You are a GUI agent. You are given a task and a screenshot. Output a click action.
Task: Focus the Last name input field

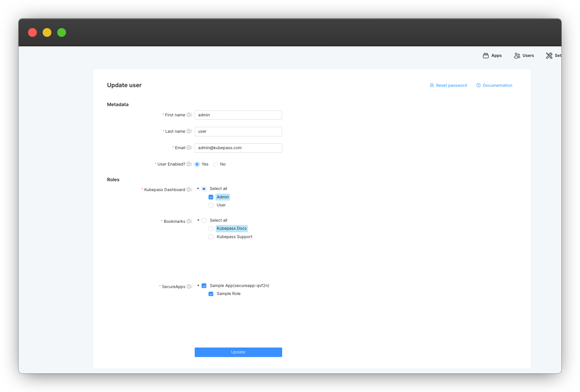pyautogui.click(x=238, y=131)
